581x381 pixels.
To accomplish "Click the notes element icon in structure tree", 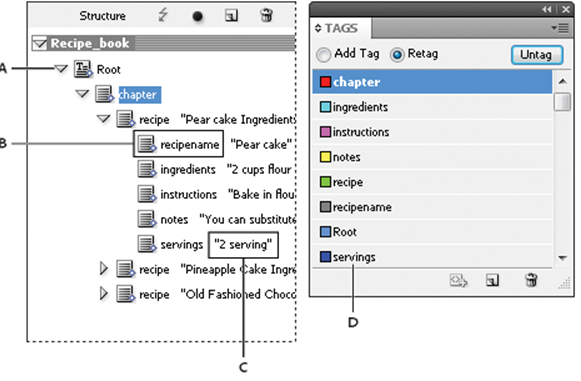I will coord(147,219).
